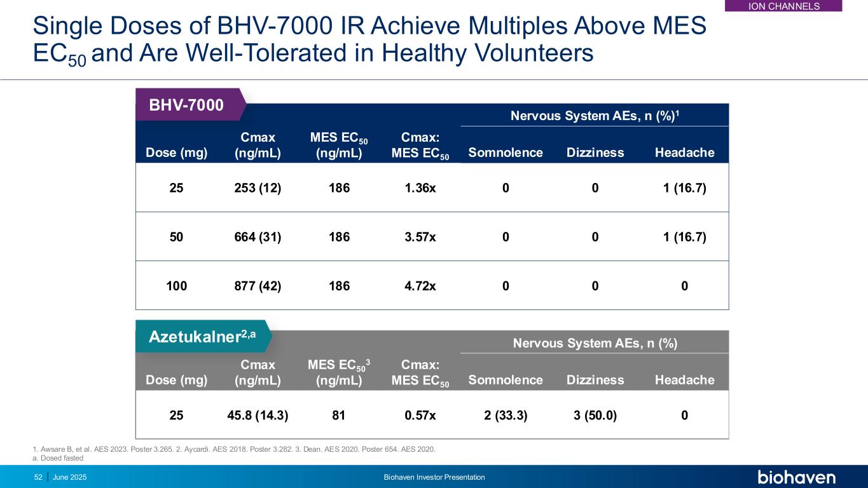Viewport: 868px width, 488px height.
Task: Select the Cmax value 664 (31)
Action: point(258,237)
